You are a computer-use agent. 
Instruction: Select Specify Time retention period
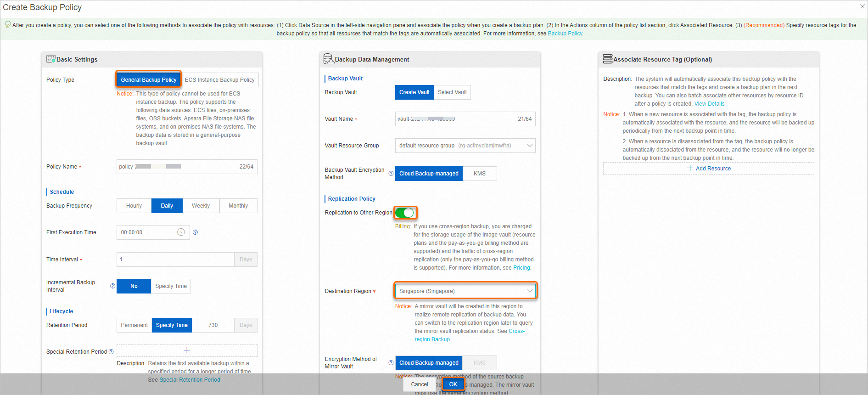172,325
